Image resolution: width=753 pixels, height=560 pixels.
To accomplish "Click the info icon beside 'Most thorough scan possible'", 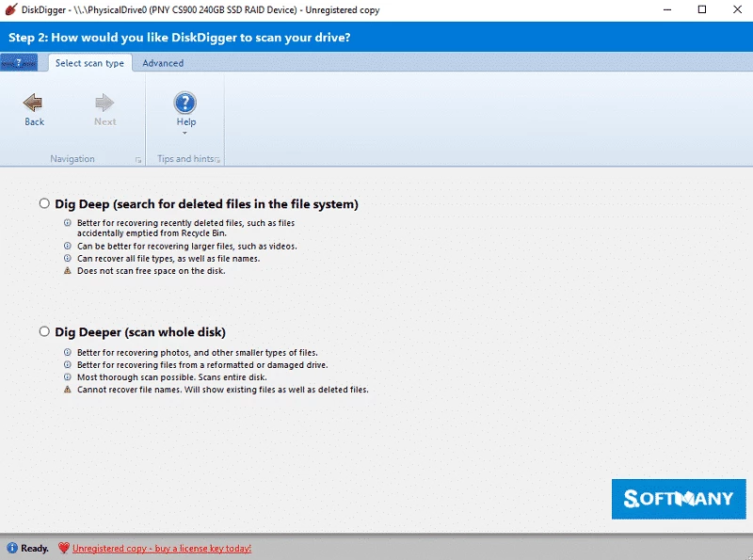I will pyautogui.click(x=67, y=376).
